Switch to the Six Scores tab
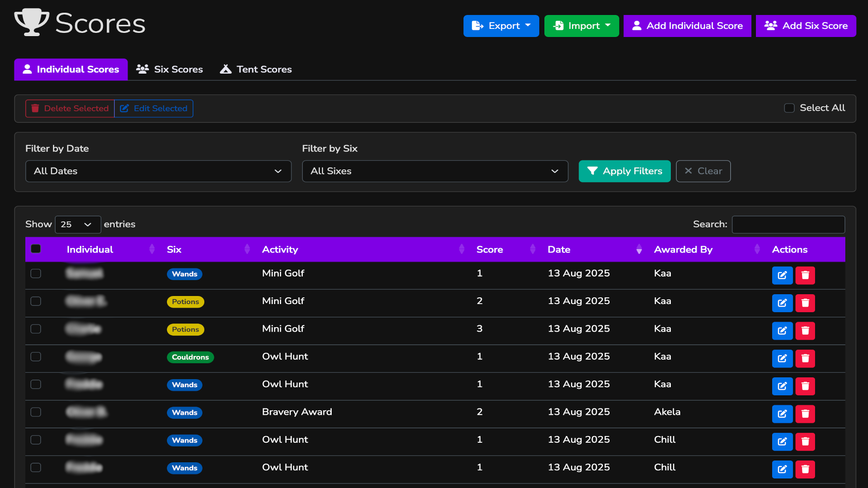 (x=170, y=70)
